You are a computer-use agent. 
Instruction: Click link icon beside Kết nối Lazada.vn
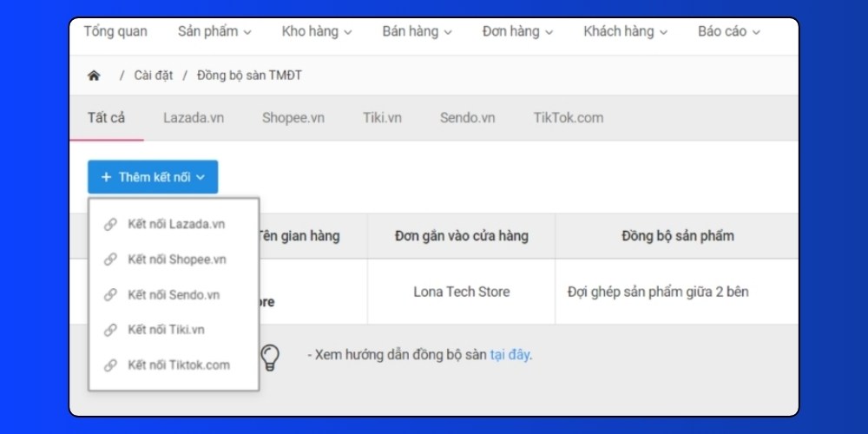pyautogui.click(x=110, y=224)
